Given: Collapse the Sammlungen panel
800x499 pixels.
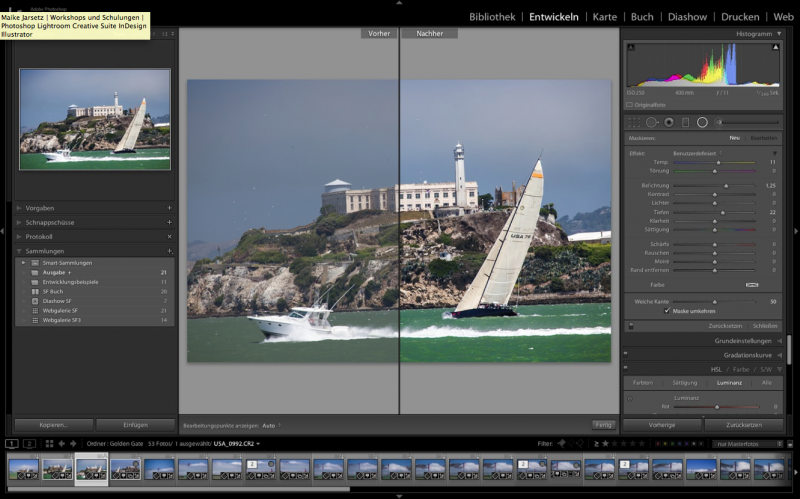Looking at the screenshot, I should click(19, 251).
